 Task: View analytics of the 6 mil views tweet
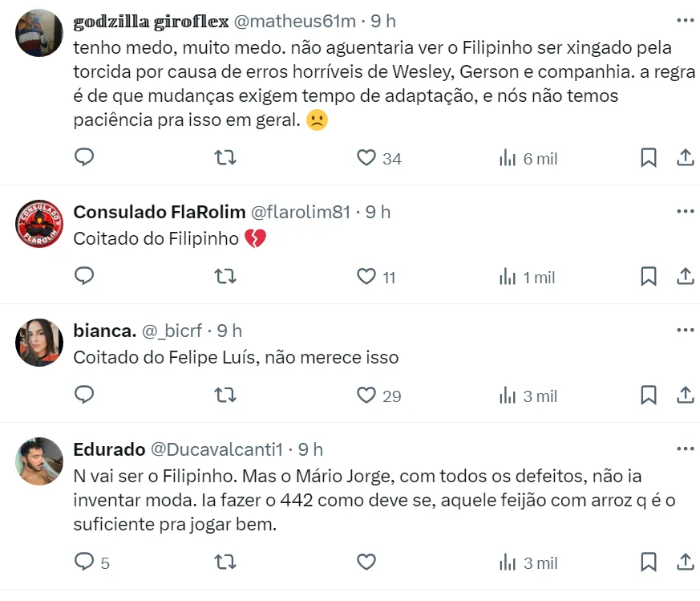point(508,158)
